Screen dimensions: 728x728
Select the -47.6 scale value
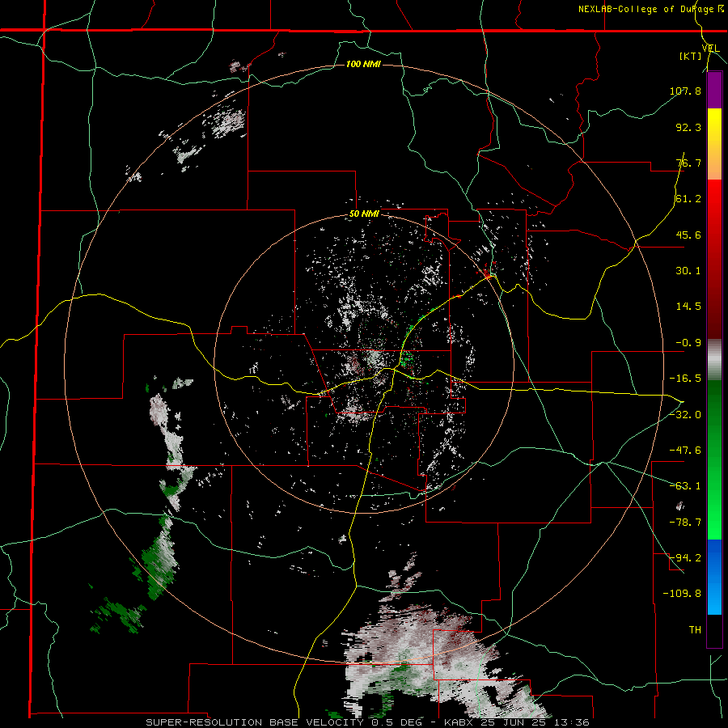pos(685,451)
